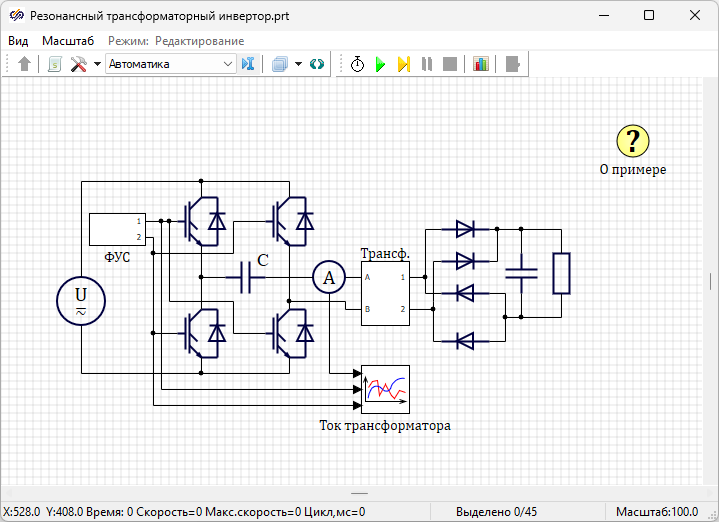Open the stopwatch simulation settings
The image size is (719, 522).
pos(358,64)
